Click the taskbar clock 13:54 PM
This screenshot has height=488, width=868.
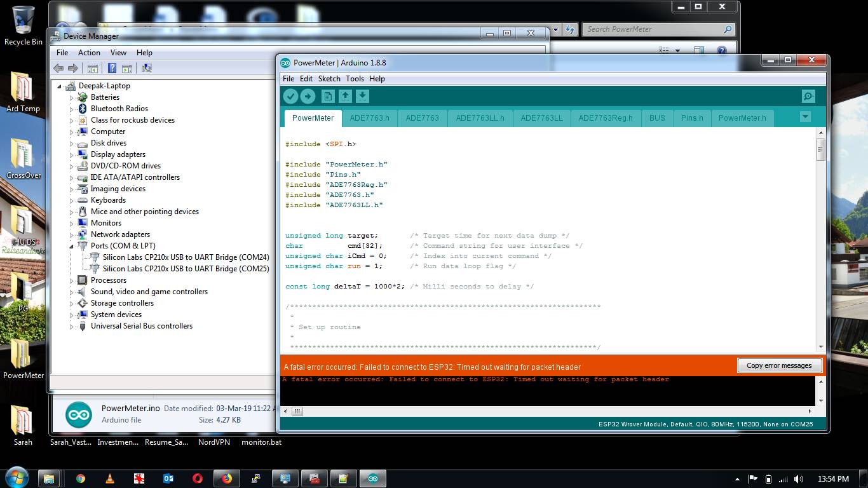pyautogui.click(x=833, y=478)
